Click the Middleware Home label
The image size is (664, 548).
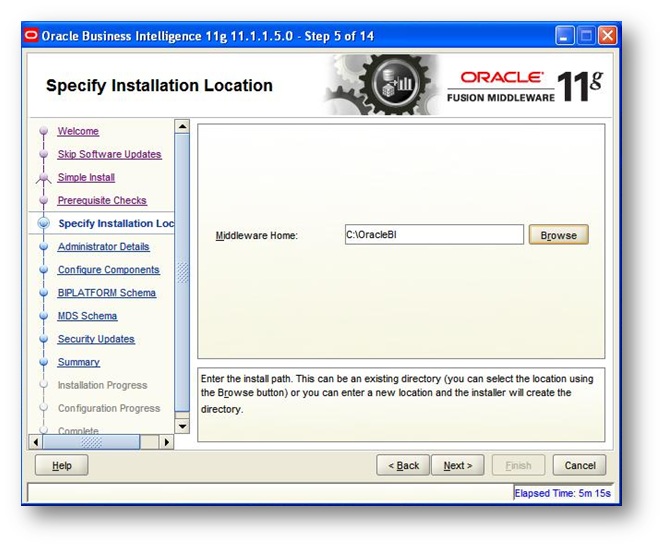tap(257, 235)
